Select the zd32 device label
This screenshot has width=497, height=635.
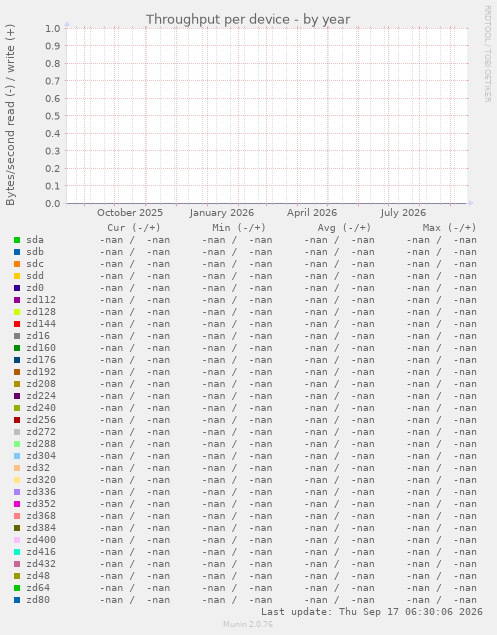click(38, 468)
